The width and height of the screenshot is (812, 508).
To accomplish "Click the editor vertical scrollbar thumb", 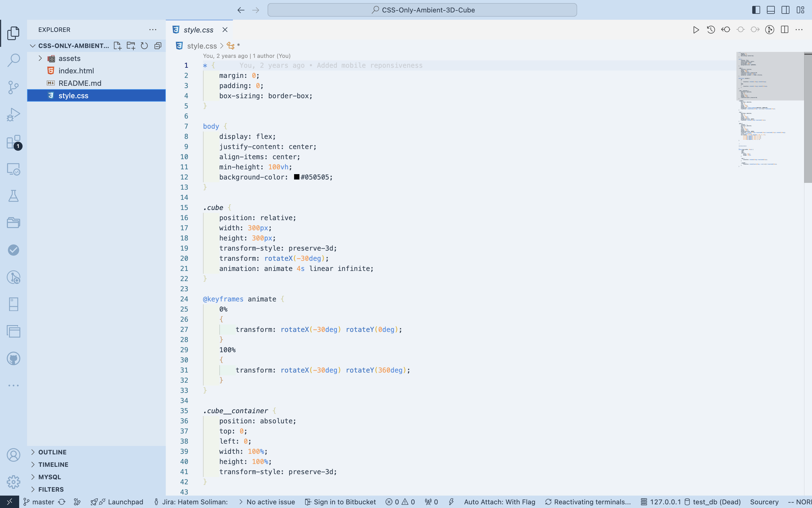I will coord(808,118).
